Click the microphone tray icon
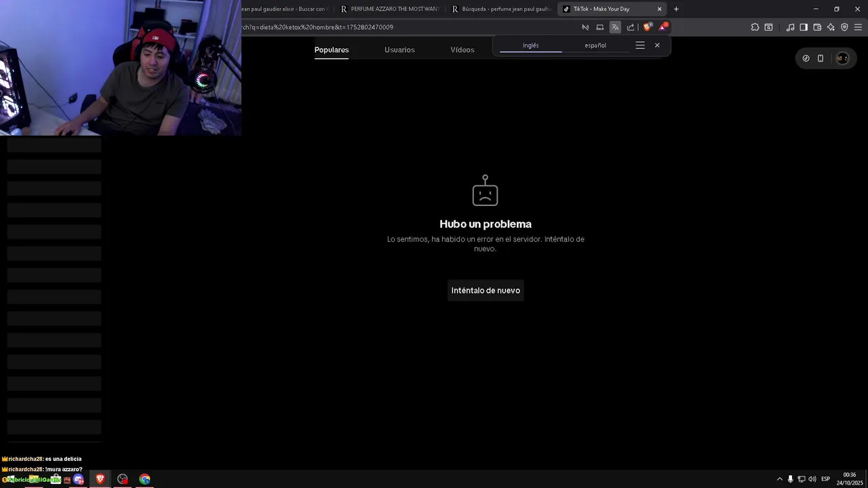 point(790,479)
